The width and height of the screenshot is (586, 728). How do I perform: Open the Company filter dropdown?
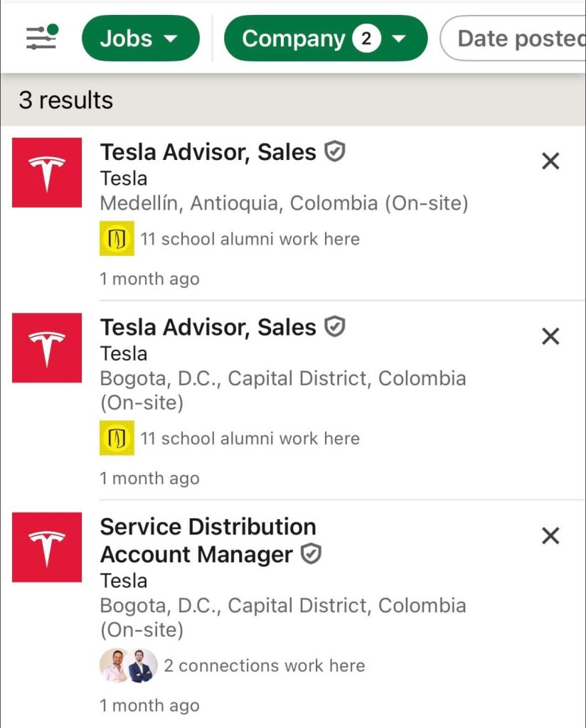click(x=325, y=38)
